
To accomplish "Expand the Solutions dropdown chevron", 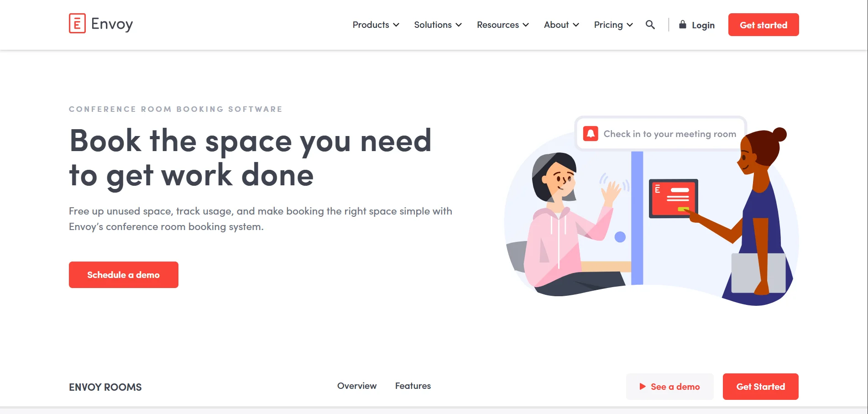I will [x=459, y=25].
